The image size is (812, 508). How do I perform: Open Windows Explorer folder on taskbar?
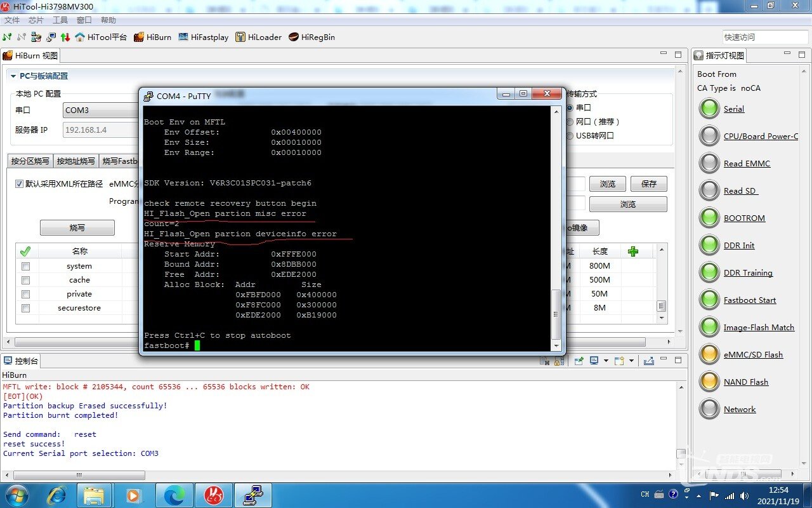click(94, 495)
